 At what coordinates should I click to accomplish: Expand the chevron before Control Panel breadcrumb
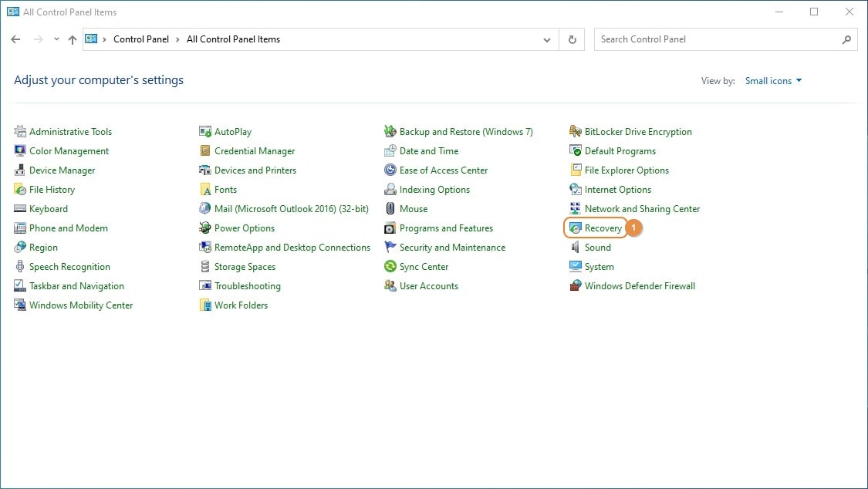pos(104,40)
